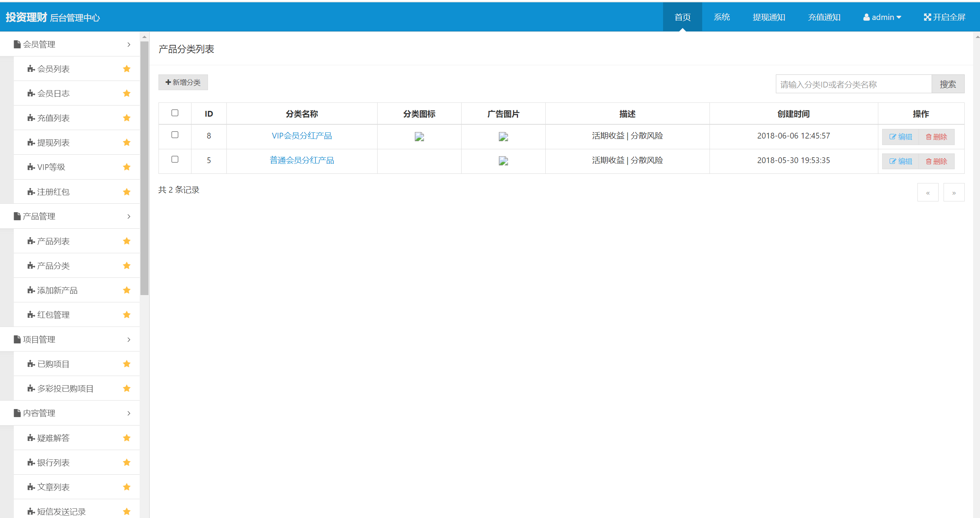Image resolution: width=980 pixels, height=518 pixels.
Task: Check the checkbox for category ID 5
Action: pos(175,159)
